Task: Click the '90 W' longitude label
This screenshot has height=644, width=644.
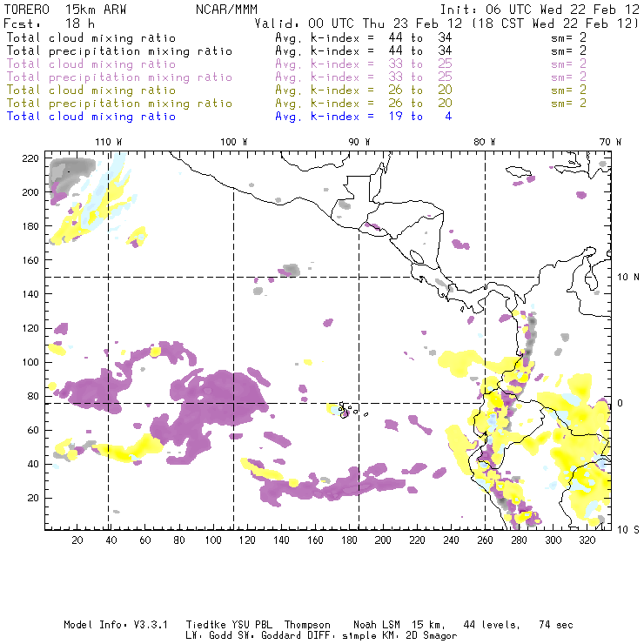Action: point(359,142)
